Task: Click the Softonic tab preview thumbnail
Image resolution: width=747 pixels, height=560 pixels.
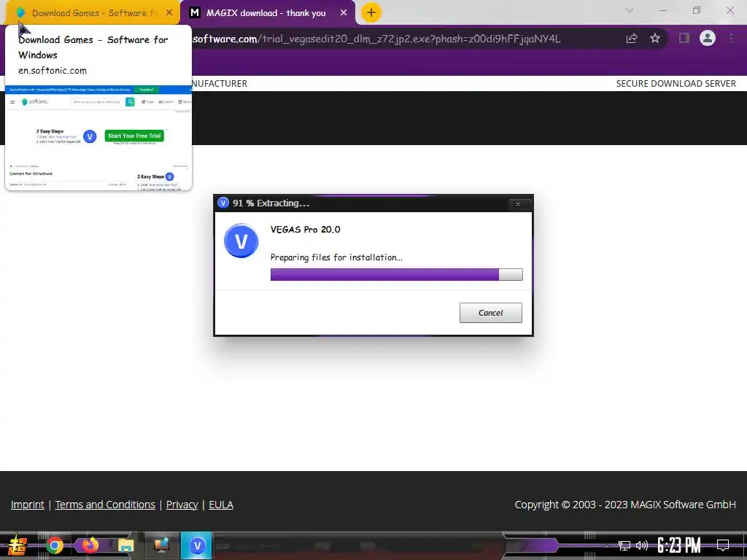Action: pos(98,138)
